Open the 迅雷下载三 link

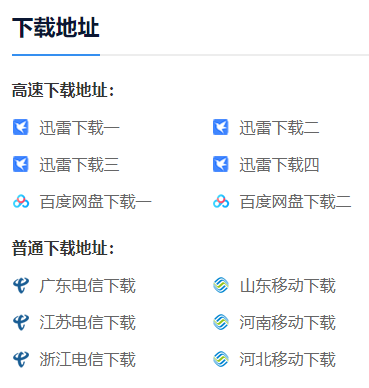(x=79, y=165)
